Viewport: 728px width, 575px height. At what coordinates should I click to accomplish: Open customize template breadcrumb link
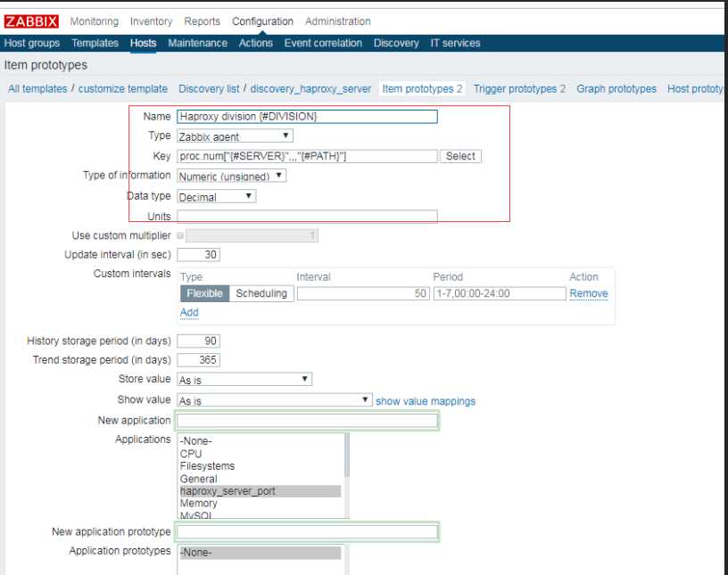click(123, 88)
